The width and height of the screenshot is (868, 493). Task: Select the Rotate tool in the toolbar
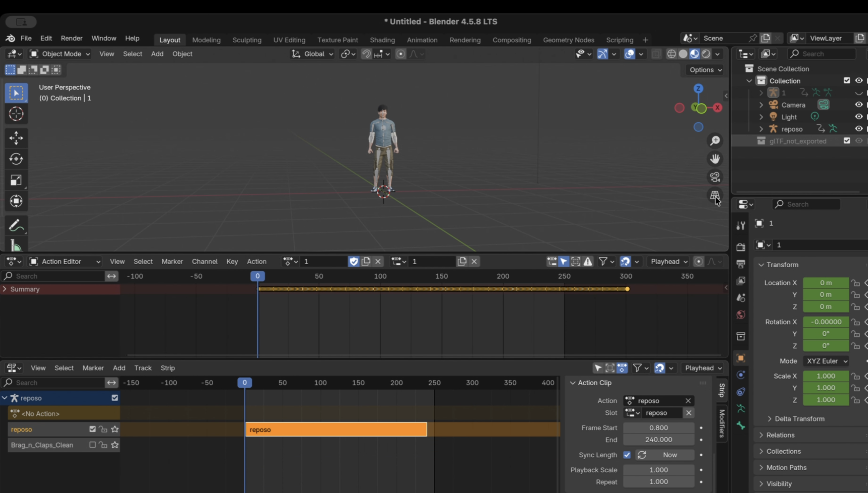(16, 159)
